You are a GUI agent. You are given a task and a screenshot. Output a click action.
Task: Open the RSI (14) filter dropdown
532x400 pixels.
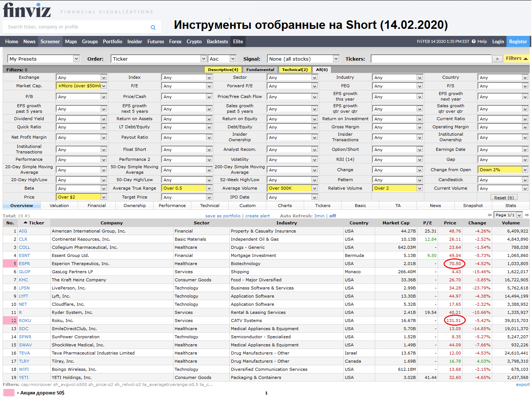[x=397, y=159]
